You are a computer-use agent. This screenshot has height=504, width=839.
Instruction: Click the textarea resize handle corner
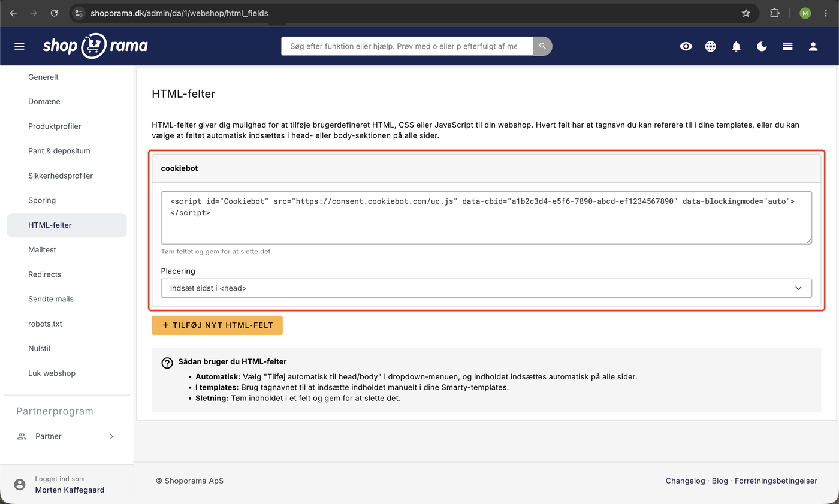pyautogui.click(x=808, y=240)
